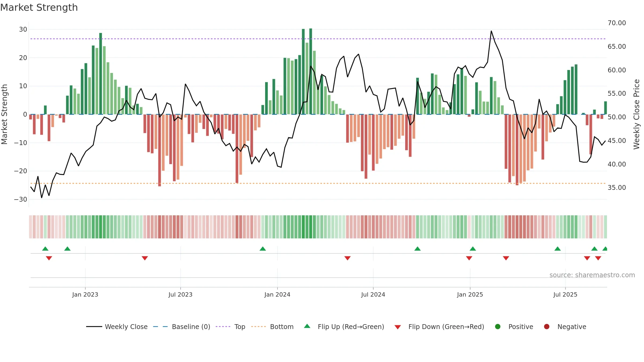The image size is (644, 362).
Task: Click the Jul 2023 axis label
Action: coord(180,294)
